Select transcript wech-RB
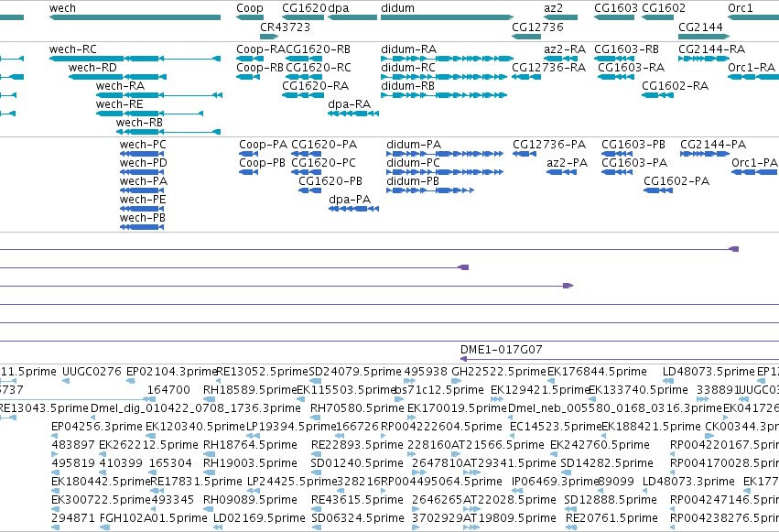The image size is (779, 532). pos(168,132)
